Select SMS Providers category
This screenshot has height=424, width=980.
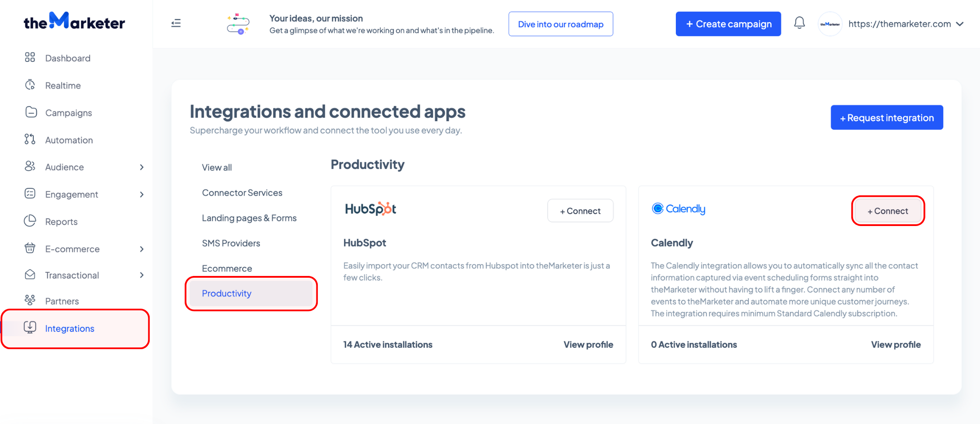tap(231, 243)
